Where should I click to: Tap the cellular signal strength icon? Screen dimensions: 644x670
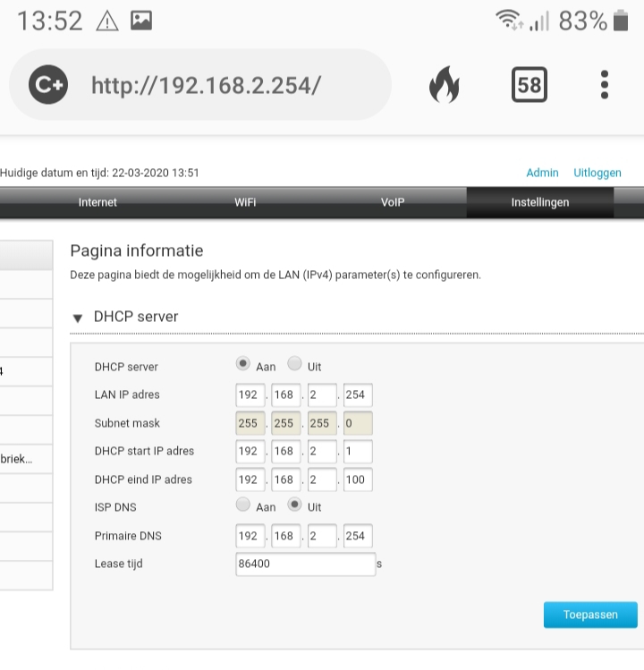(x=539, y=21)
